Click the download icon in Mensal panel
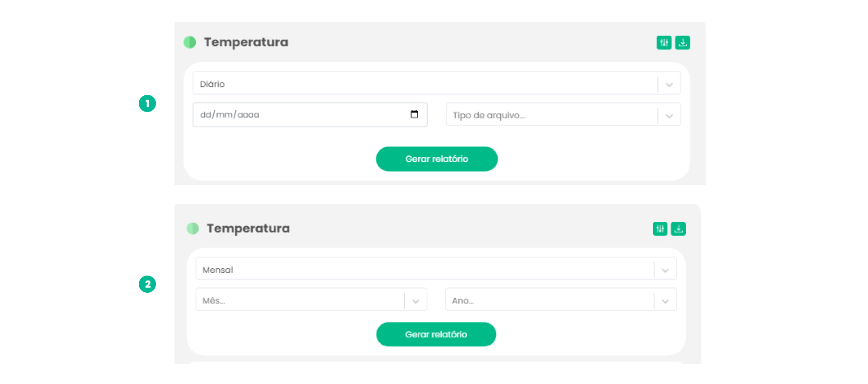 point(679,229)
